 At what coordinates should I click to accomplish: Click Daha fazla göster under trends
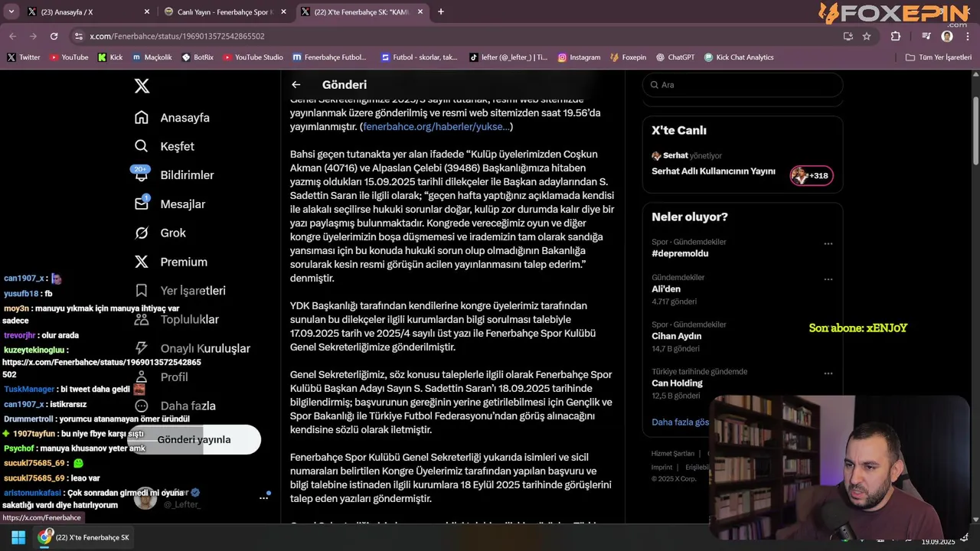(x=680, y=422)
